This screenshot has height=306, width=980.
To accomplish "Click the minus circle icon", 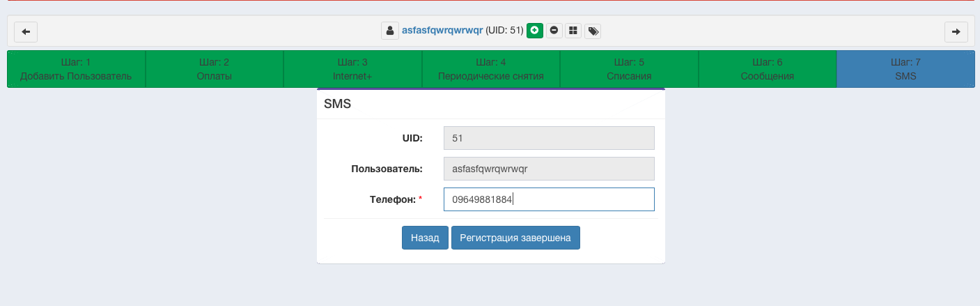I will [554, 31].
